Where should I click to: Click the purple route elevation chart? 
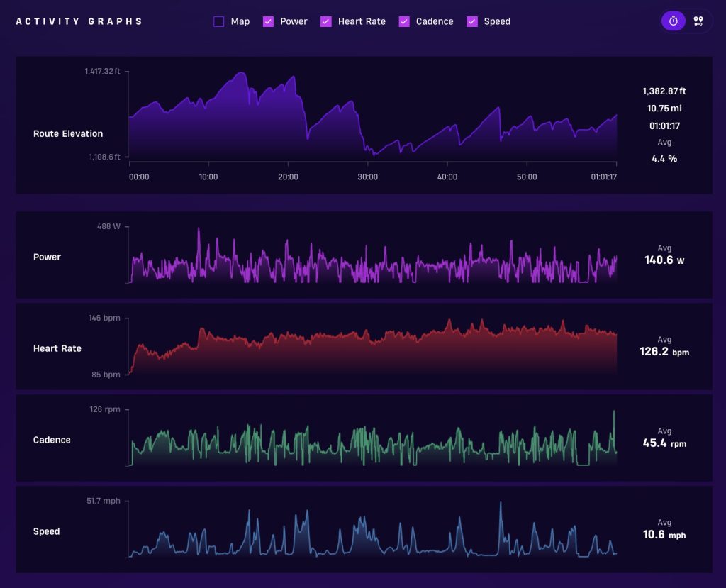click(373, 117)
